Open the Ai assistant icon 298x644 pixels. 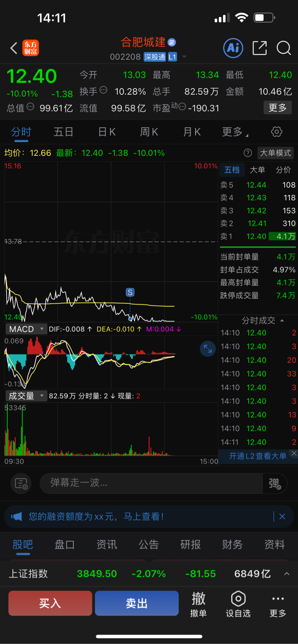tap(233, 48)
